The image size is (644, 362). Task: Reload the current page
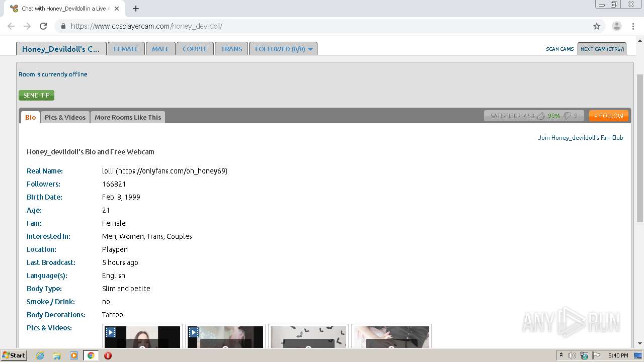pos(43,26)
